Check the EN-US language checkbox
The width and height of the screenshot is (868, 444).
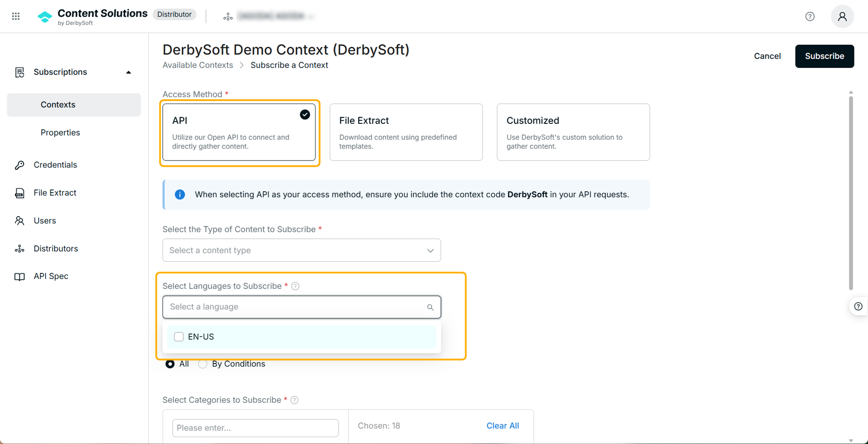tap(179, 337)
